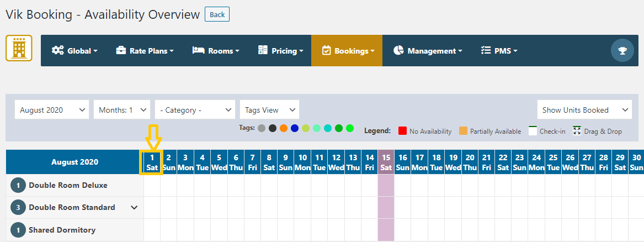Open the Rate Plans menu

point(145,51)
